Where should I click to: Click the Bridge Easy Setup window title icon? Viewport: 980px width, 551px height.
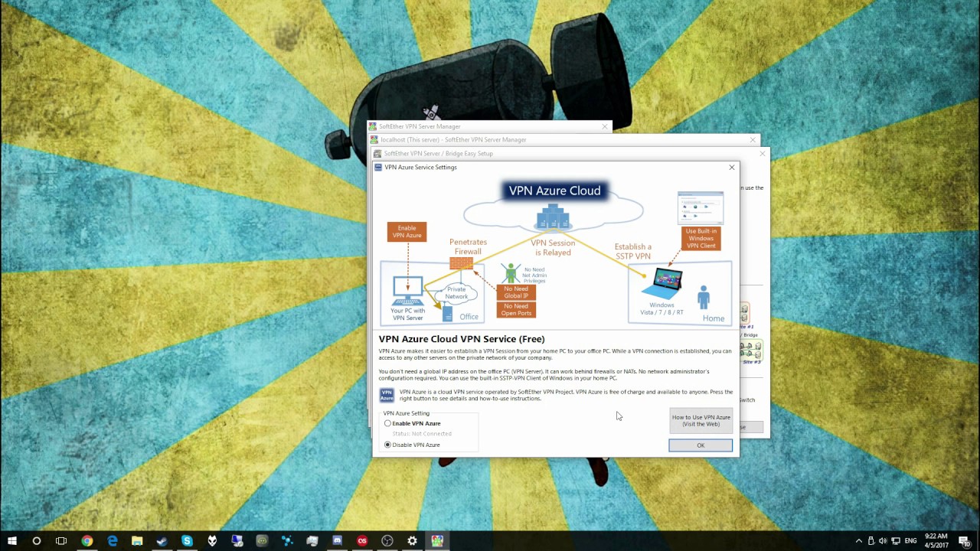[x=377, y=154]
